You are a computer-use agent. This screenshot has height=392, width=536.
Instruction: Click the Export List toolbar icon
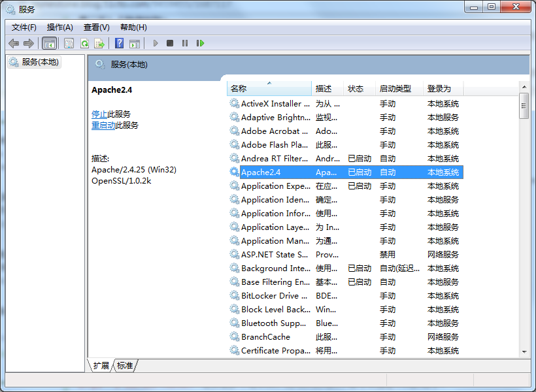99,43
